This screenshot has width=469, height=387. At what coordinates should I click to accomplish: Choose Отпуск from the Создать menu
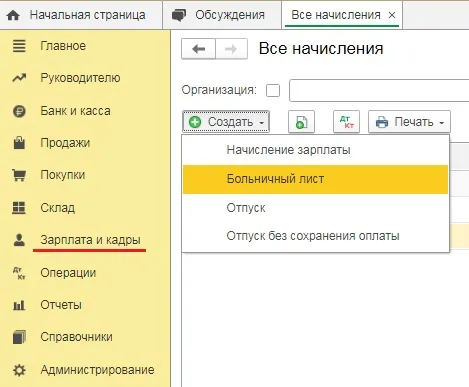[x=315, y=208]
